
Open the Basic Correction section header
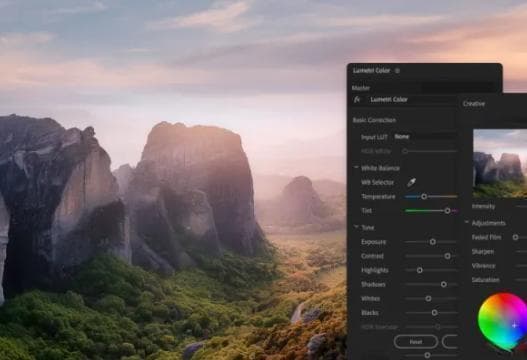[374, 120]
